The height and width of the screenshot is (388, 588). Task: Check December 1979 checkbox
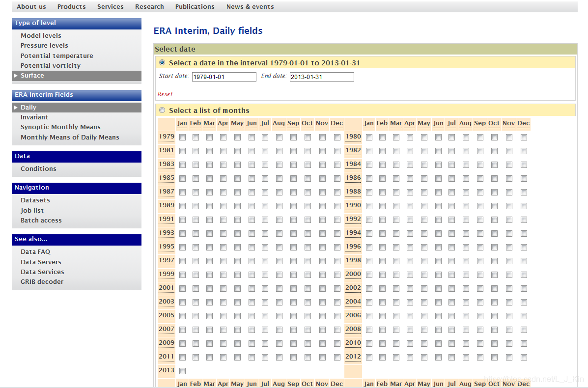[x=337, y=138]
